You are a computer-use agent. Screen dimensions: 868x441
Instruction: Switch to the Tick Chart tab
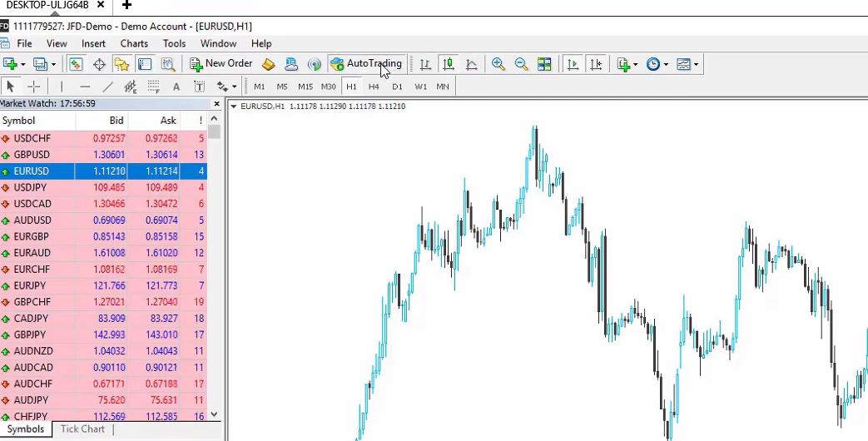82,429
